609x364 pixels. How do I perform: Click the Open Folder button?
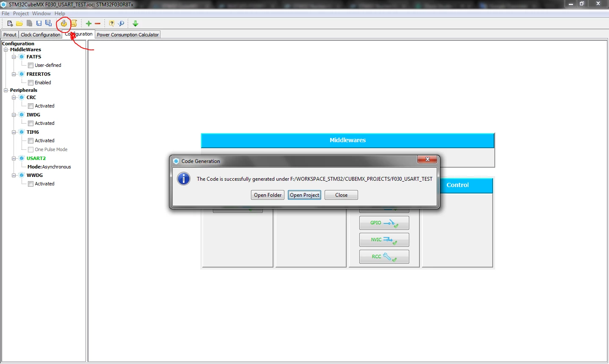coord(267,195)
